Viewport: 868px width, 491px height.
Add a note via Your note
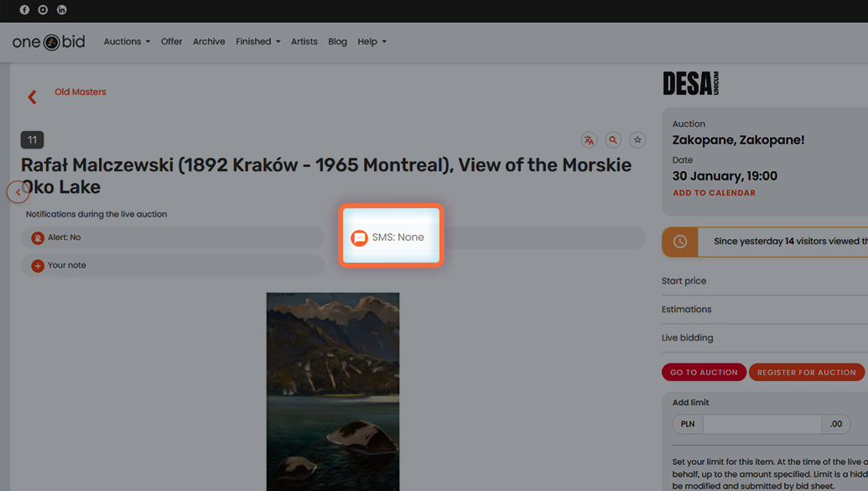173,265
